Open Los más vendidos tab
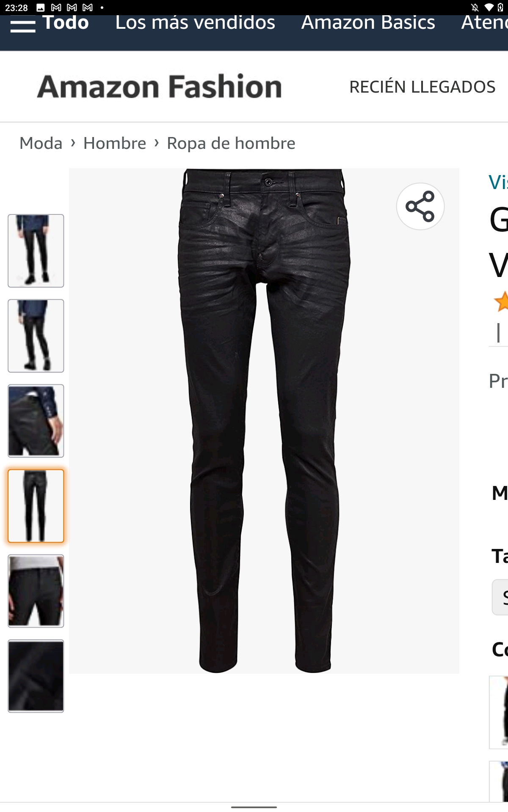This screenshot has width=508, height=812. (195, 23)
